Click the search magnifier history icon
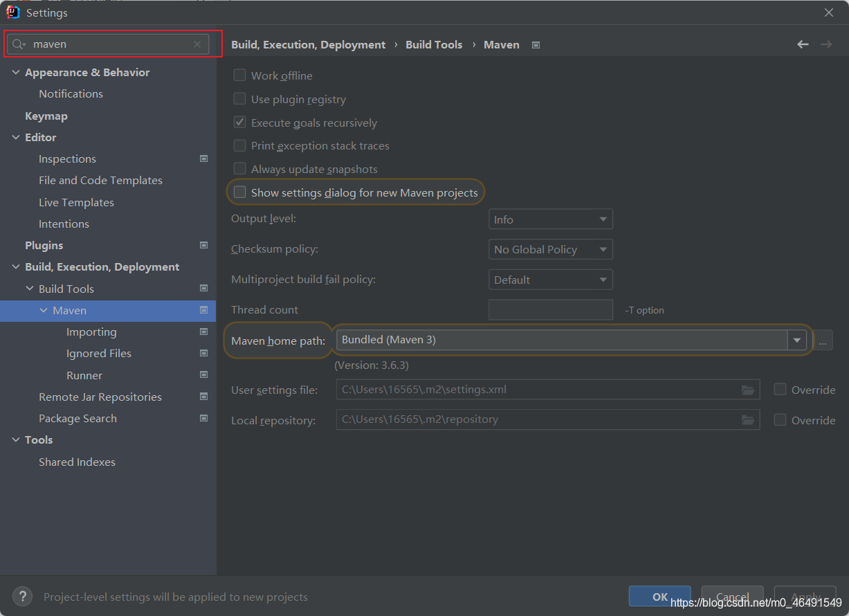 (x=19, y=44)
